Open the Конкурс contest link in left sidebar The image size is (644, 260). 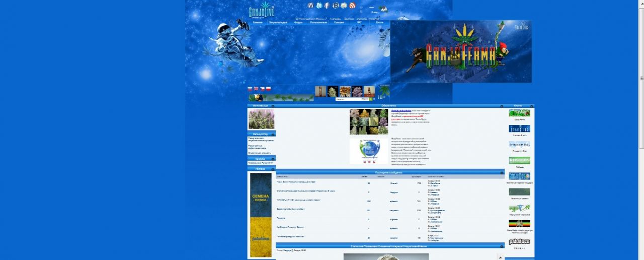[x=261, y=163]
